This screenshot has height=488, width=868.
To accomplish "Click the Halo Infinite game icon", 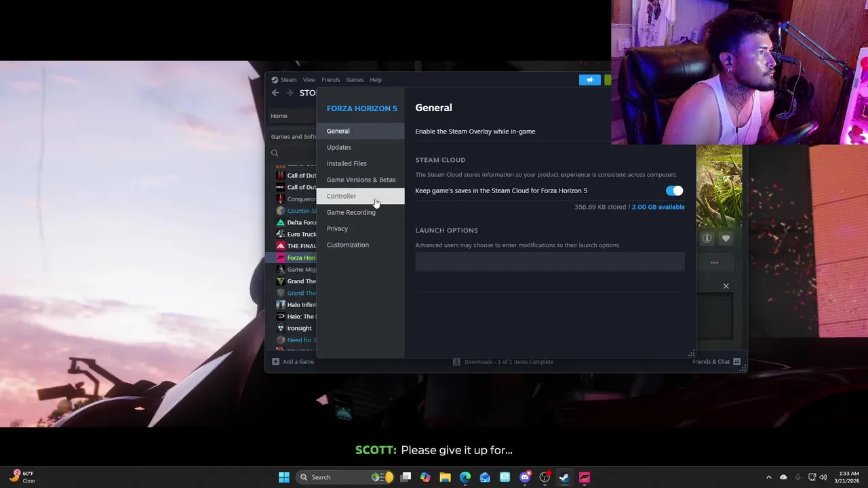I will (x=281, y=305).
